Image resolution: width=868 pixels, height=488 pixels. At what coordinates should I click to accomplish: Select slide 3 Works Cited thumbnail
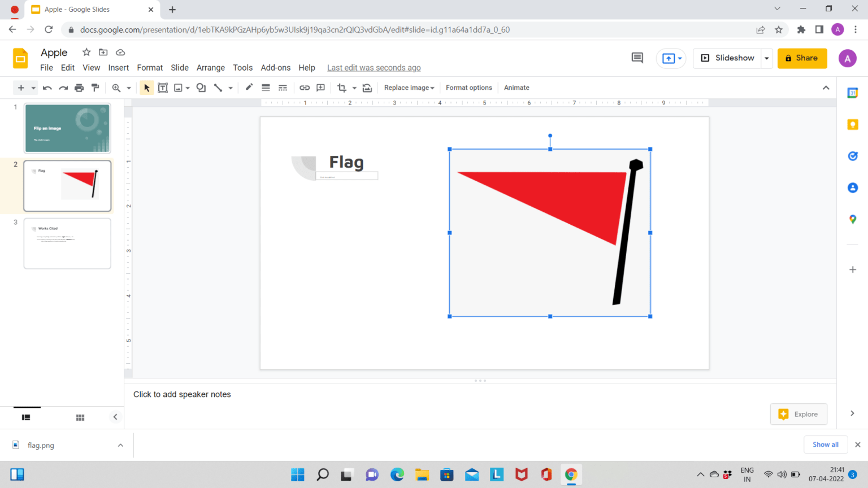[x=67, y=243]
